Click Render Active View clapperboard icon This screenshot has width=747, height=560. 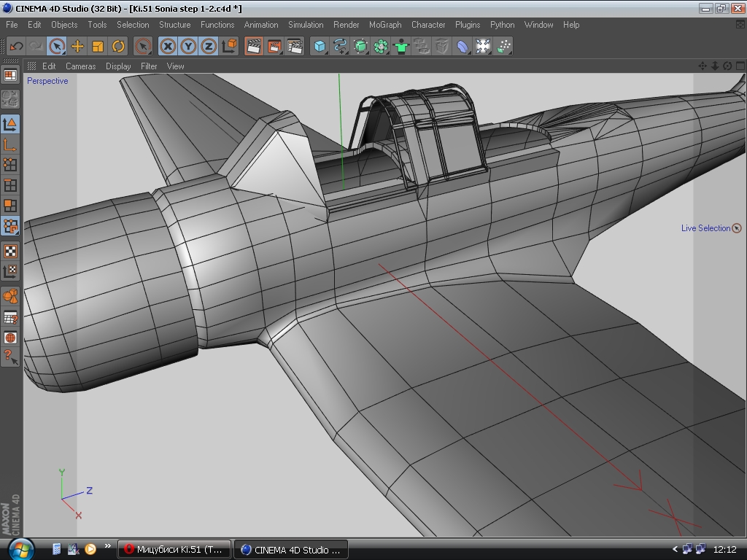click(x=254, y=46)
